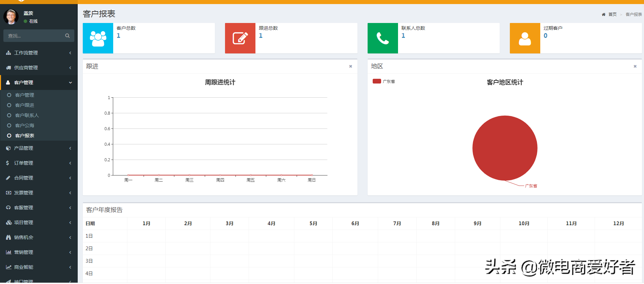Expand the 客服管理 menu chevron
The image size is (644, 284).
70,208
